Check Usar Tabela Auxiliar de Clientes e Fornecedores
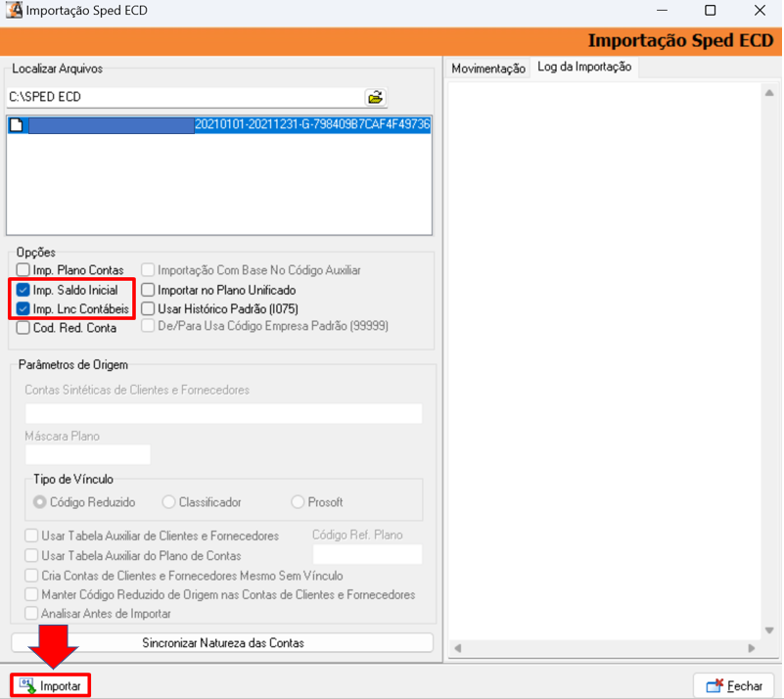The height and width of the screenshot is (699, 784). pyautogui.click(x=31, y=536)
